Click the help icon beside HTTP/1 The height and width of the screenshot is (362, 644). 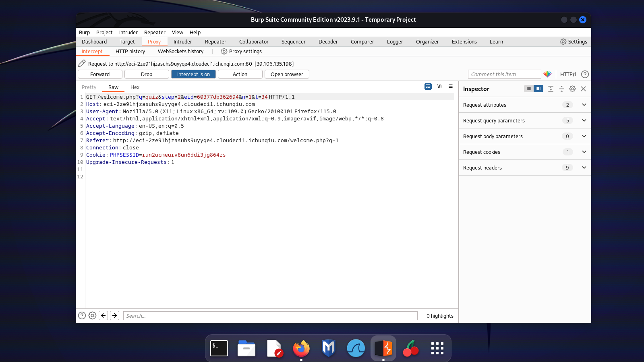point(585,74)
